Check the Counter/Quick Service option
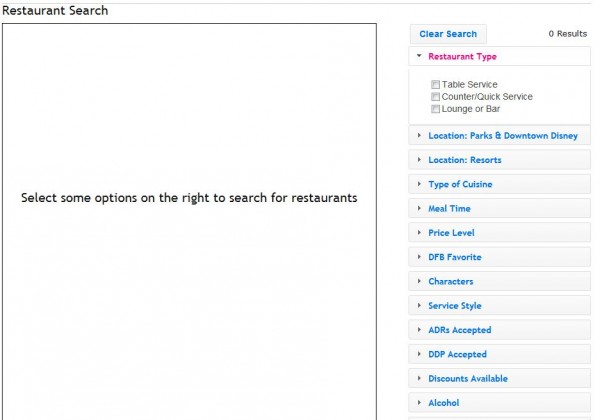 [436, 97]
